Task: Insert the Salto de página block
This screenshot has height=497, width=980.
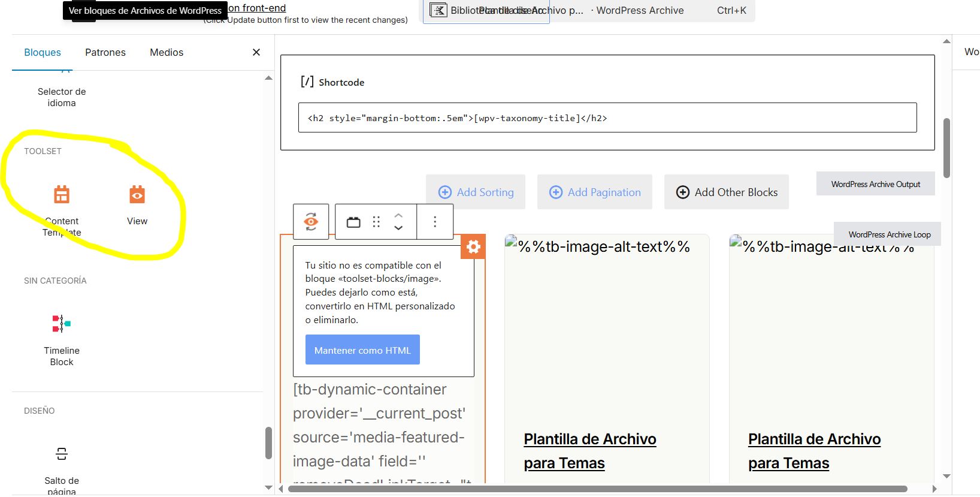Action: pos(62,465)
